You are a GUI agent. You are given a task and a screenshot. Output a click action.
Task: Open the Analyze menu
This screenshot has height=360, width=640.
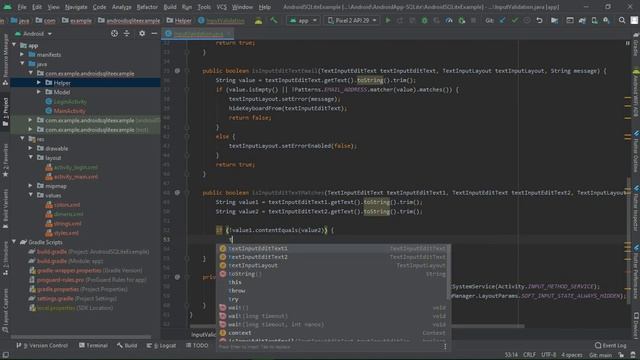(x=122, y=7)
